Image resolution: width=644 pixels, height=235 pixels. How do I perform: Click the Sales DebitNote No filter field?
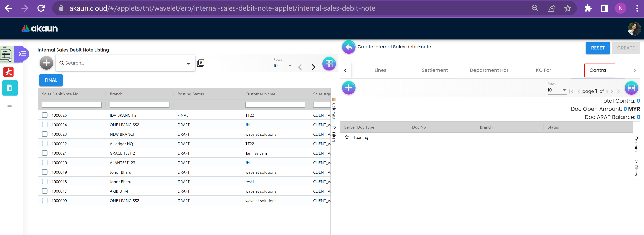point(72,105)
